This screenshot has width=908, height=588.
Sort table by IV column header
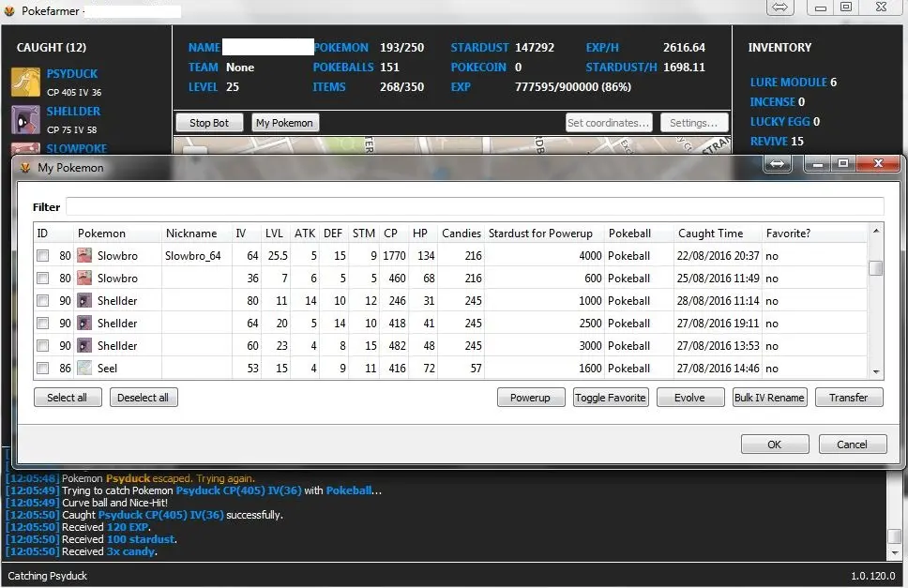(246, 234)
